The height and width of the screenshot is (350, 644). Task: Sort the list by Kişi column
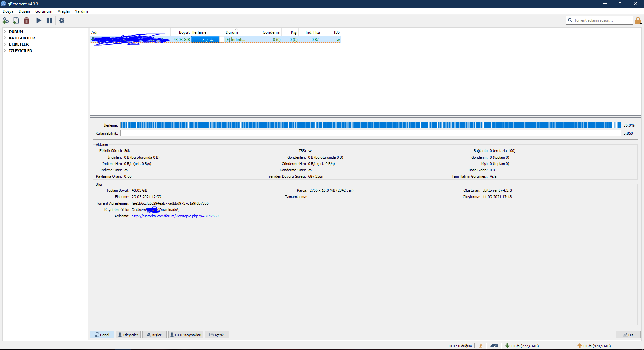(290, 32)
